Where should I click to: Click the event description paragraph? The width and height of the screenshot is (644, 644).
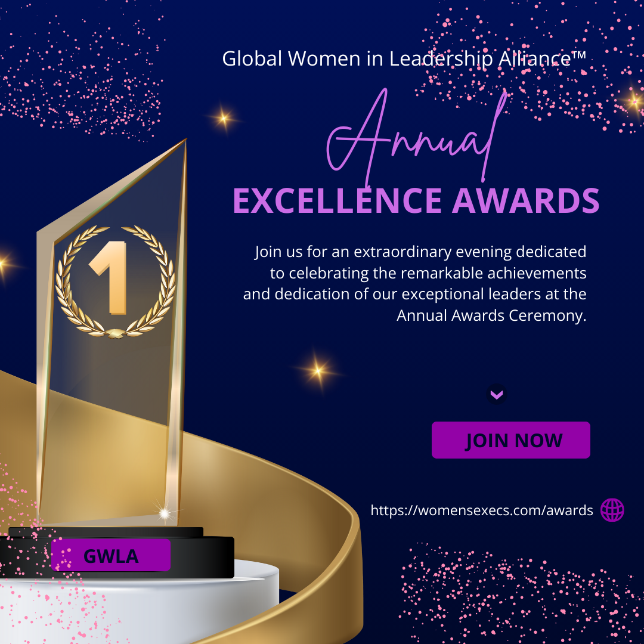pos(415,284)
